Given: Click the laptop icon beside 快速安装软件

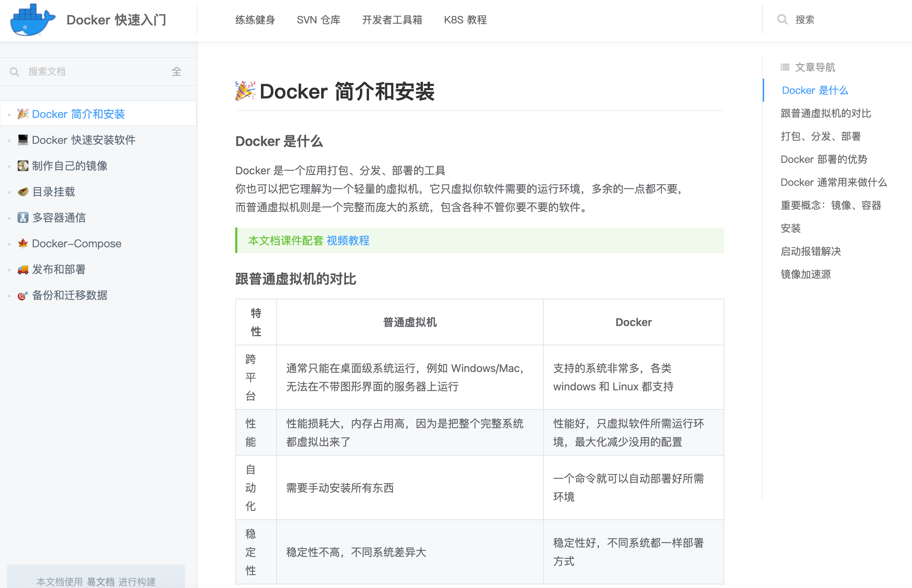Looking at the screenshot, I should [23, 140].
